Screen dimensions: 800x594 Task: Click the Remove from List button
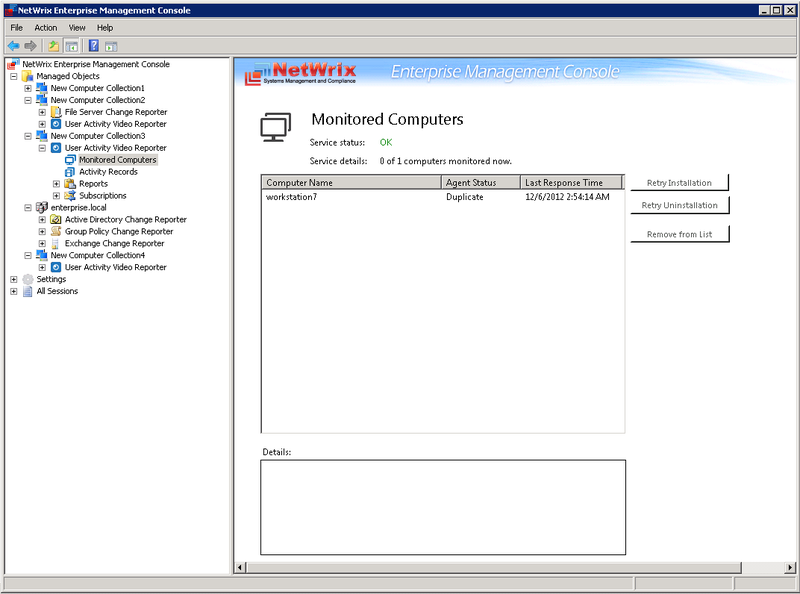[x=680, y=234]
